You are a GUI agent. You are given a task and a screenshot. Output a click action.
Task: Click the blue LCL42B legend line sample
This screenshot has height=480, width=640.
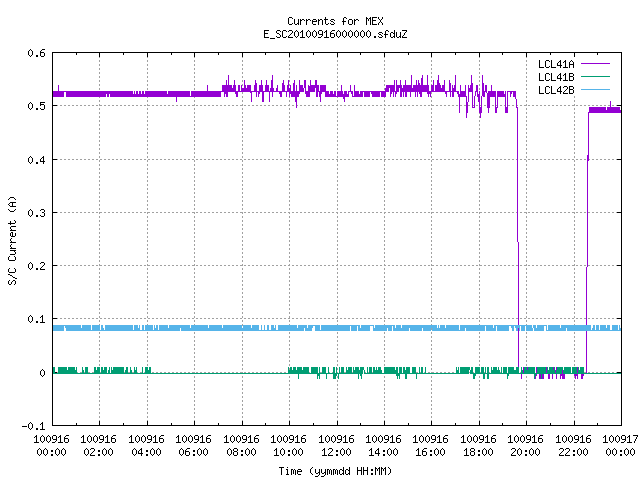[595, 89]
